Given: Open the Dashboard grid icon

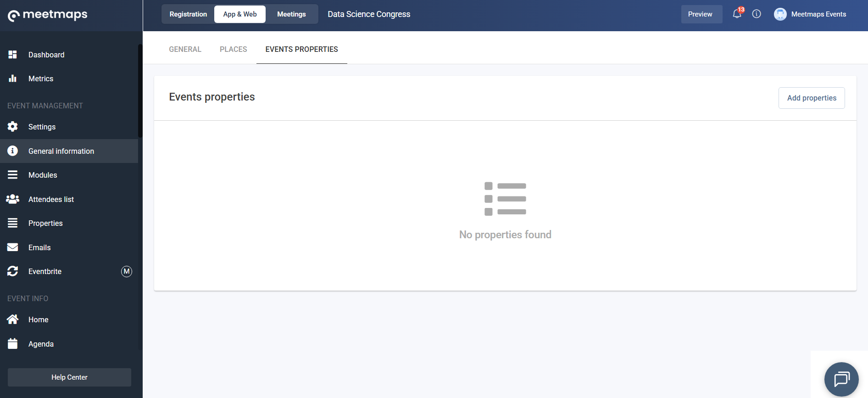Looking at the screenshot, I should coord(13,55).
